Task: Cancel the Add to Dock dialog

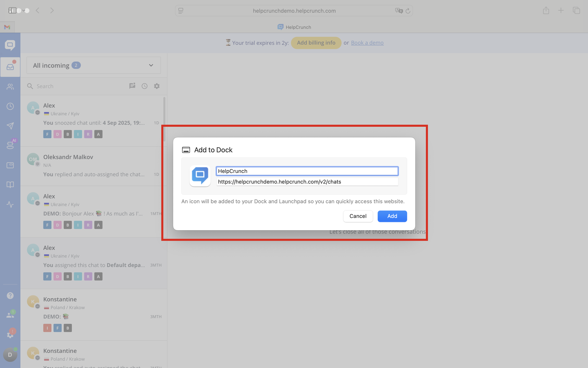Action: 358,216
